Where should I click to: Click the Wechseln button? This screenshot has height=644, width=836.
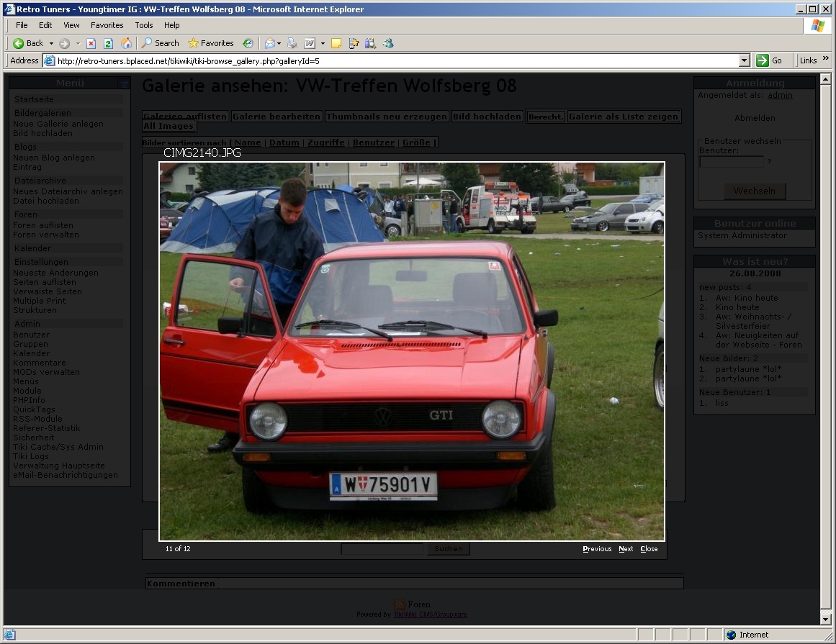click(755, 191)
